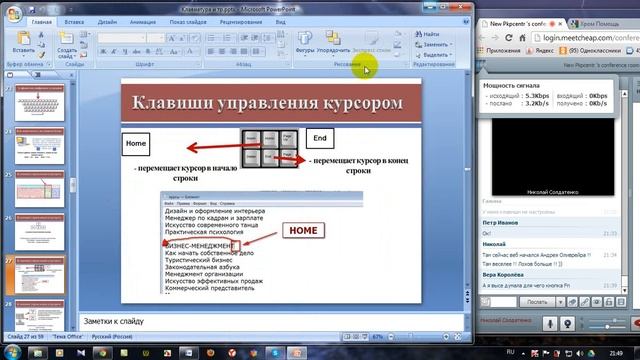The height and width of the screenshot is (360, 640).
Task: Click the Послать send button in chat
Action: tap(537, 302)
